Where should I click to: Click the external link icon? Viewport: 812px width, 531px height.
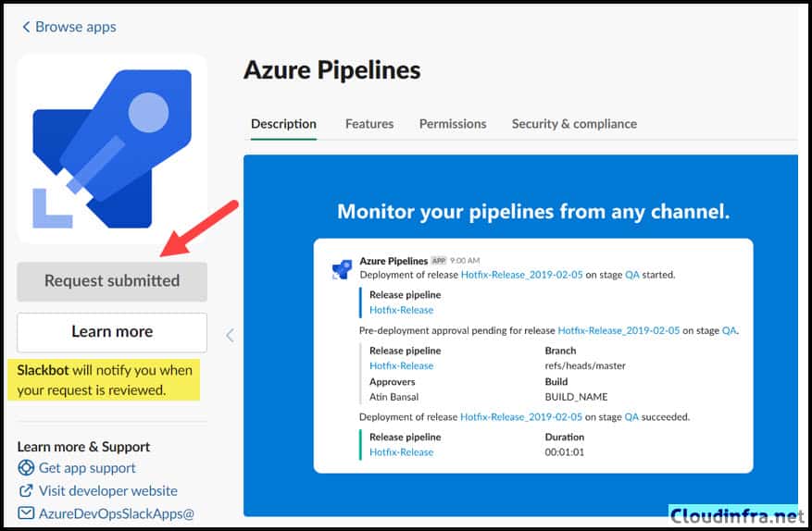[x=26, y=490]
